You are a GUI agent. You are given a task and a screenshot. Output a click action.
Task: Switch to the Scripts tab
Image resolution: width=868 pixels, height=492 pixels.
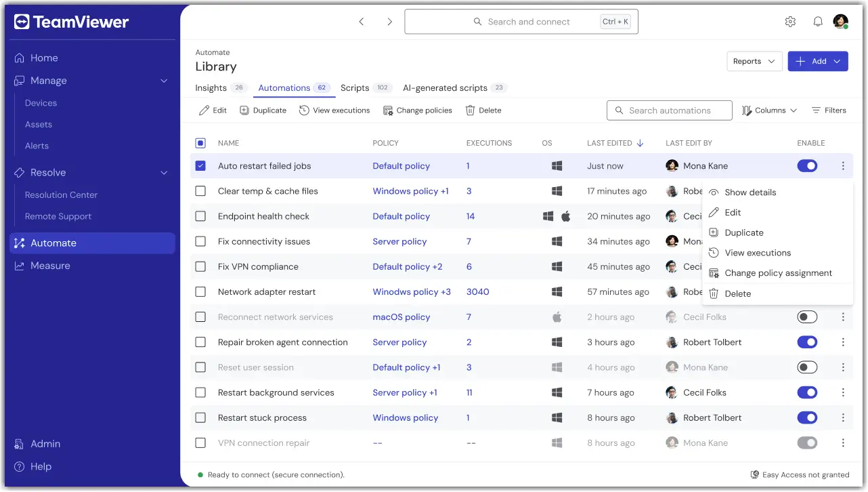[366, 88]
